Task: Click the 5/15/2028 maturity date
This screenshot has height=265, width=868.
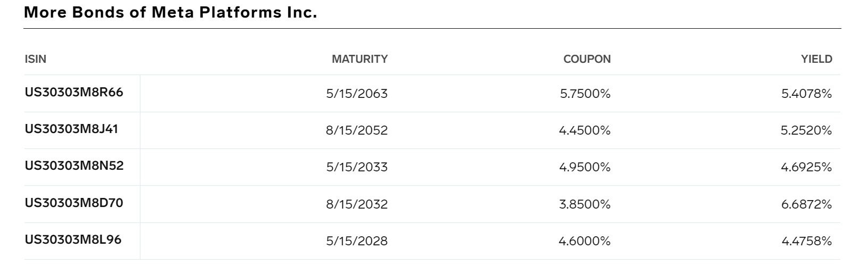Action: (356, 241)
